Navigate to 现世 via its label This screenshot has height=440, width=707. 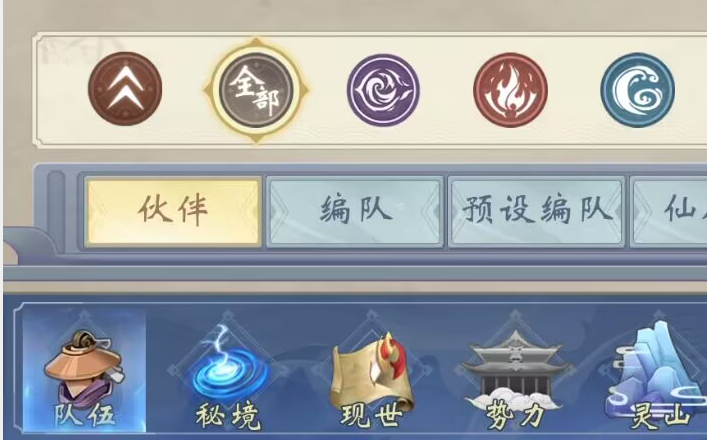371,416
